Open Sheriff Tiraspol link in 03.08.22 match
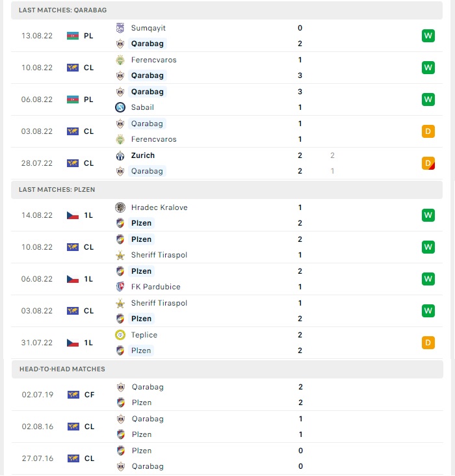Image resolution: width=455 pixels, height=476 pixels. (159, 303)
